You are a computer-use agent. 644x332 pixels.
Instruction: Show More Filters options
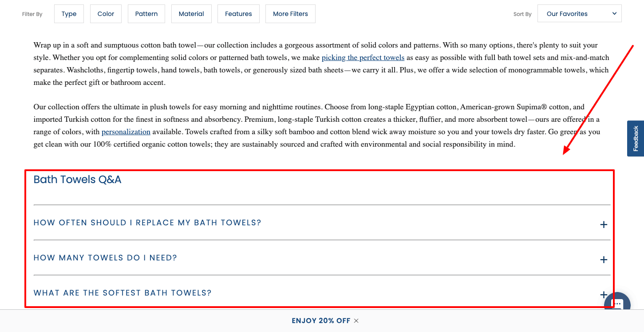tap(290, 14)
